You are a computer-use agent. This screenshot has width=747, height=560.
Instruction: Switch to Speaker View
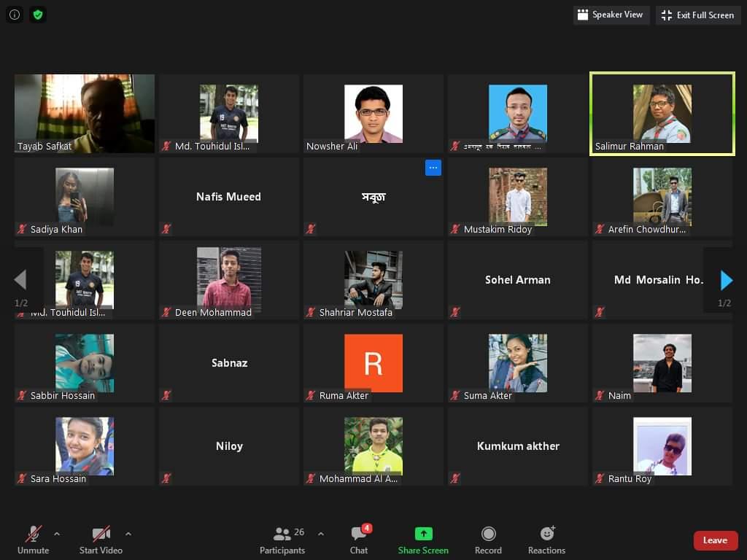click(x=611, y=15)
